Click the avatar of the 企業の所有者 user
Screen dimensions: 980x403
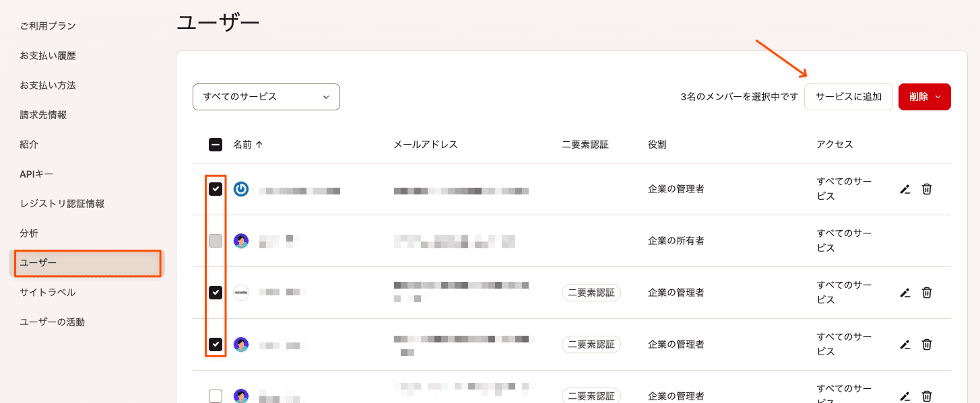pos(242,241)
